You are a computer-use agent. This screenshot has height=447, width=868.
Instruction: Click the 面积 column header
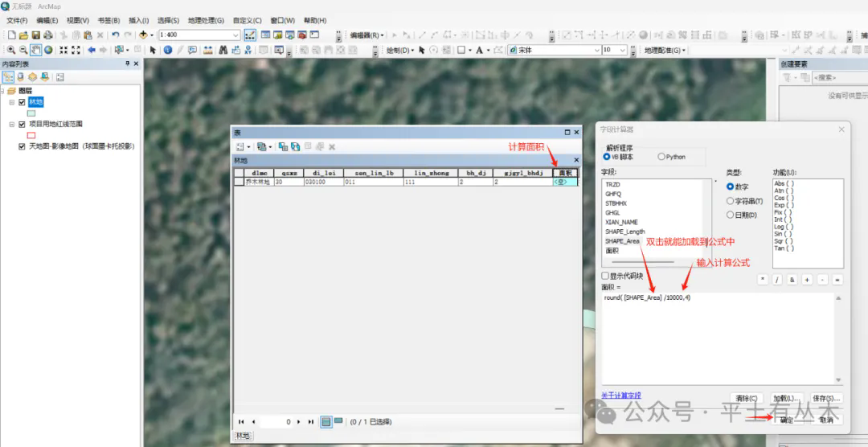(x=565, y=173)
